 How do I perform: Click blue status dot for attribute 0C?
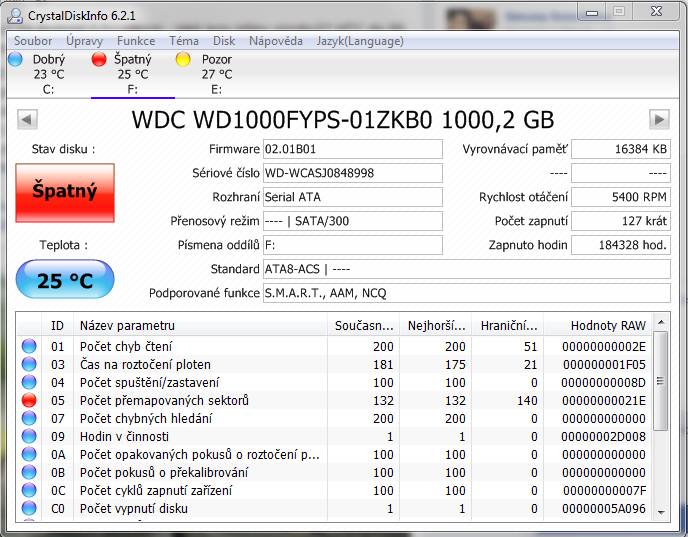29,490
